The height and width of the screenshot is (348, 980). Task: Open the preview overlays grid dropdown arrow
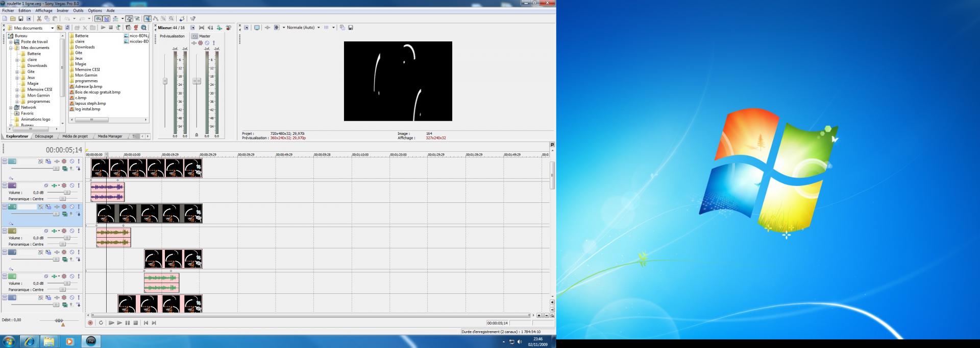[333, 28]
